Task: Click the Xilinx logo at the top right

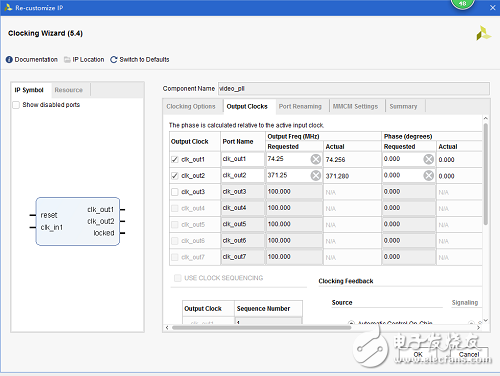Action: [483, 33]
